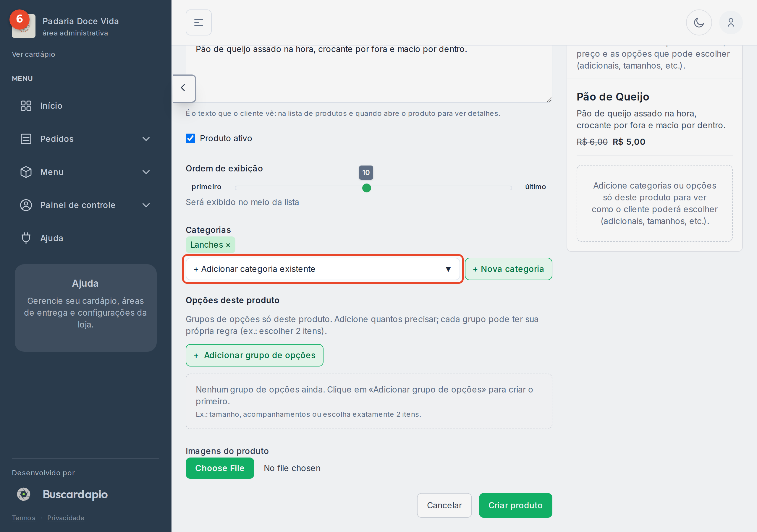Click the 'primeiro' slider label
This screenshot has height=532, width=757.
click(x=206, y=186)
